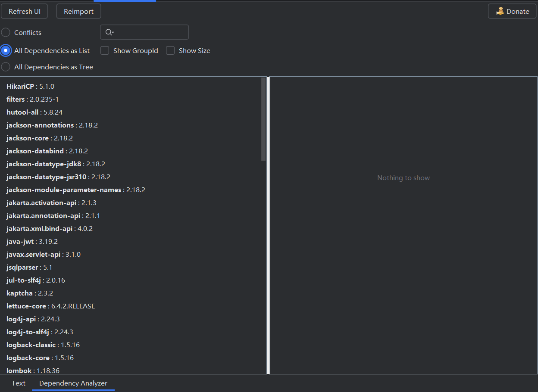This screenshot has width=538, height=392.
Task: Switch to the Dependency Analyzer tab
Action: coord(73,383)
